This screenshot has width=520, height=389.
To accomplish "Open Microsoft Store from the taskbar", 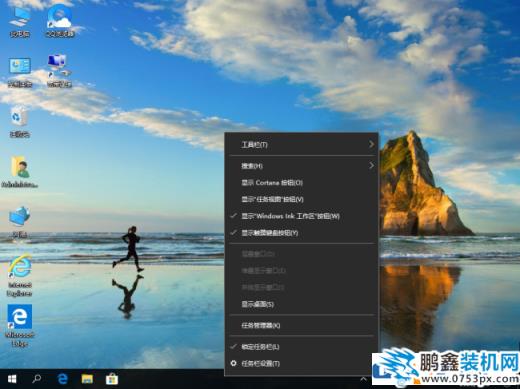I will pos(112,379).
